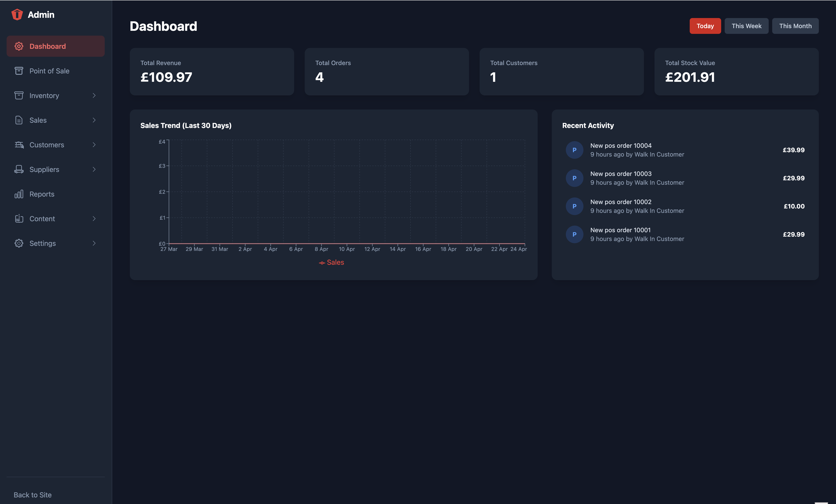This screenshot has width=836, height=504.
Task: Select the Content menu label
Action: coord(42,219)
